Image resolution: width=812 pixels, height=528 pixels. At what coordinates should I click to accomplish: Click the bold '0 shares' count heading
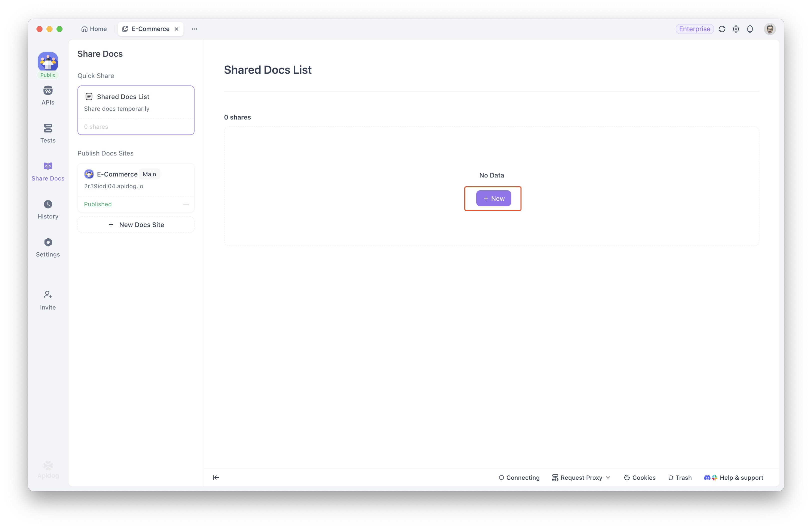(x=237, y=117)
